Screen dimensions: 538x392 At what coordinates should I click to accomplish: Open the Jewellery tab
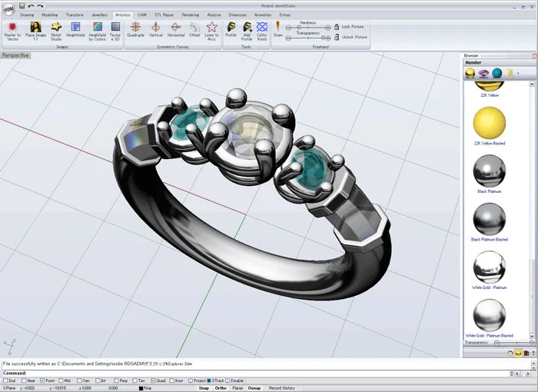coord(99,15)
